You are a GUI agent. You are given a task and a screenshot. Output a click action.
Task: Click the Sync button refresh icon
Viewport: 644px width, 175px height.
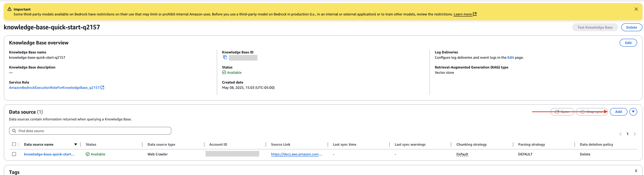[557, 112]
